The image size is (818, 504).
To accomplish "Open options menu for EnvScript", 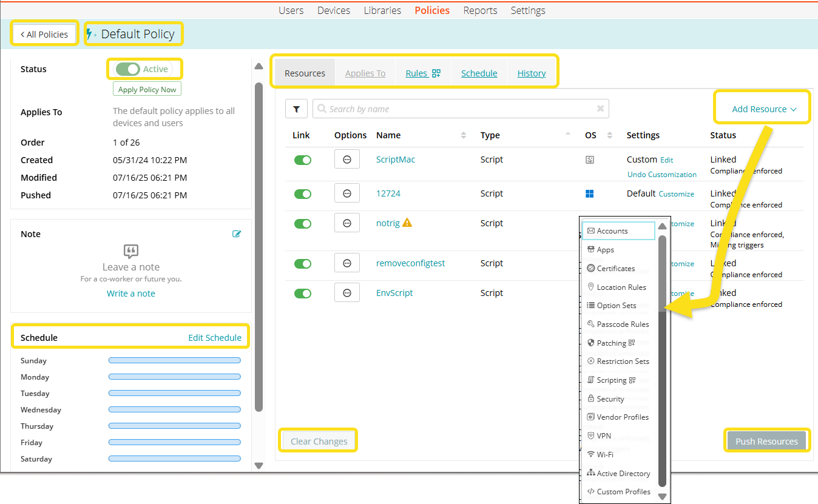I will (347, 293).
